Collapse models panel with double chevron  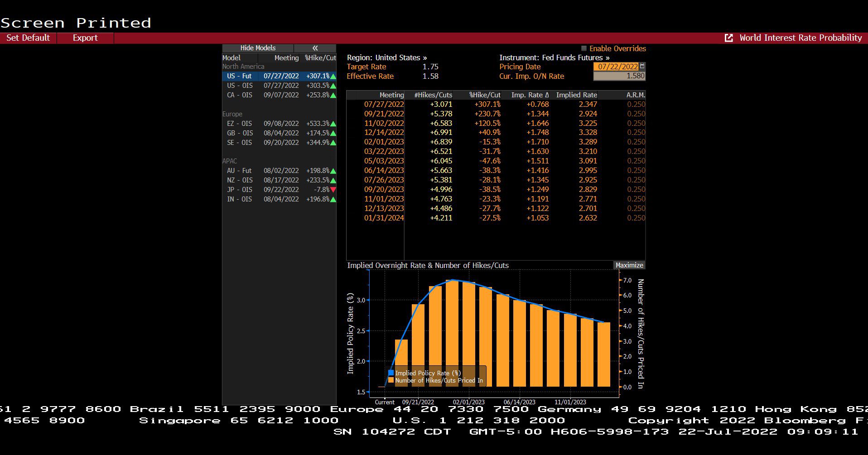[x=315, y=48]
